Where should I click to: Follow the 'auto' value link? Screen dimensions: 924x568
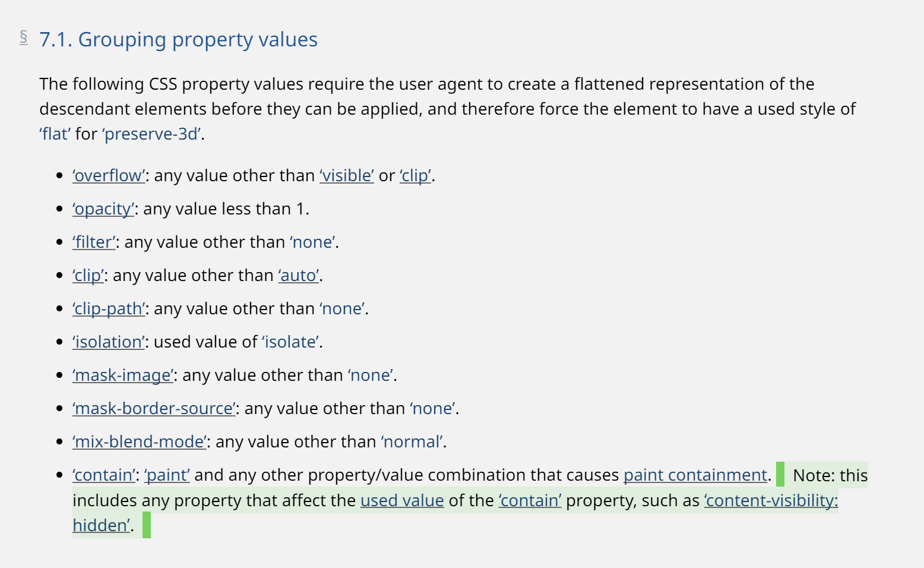pyautogui.click(x=299, y=276)
